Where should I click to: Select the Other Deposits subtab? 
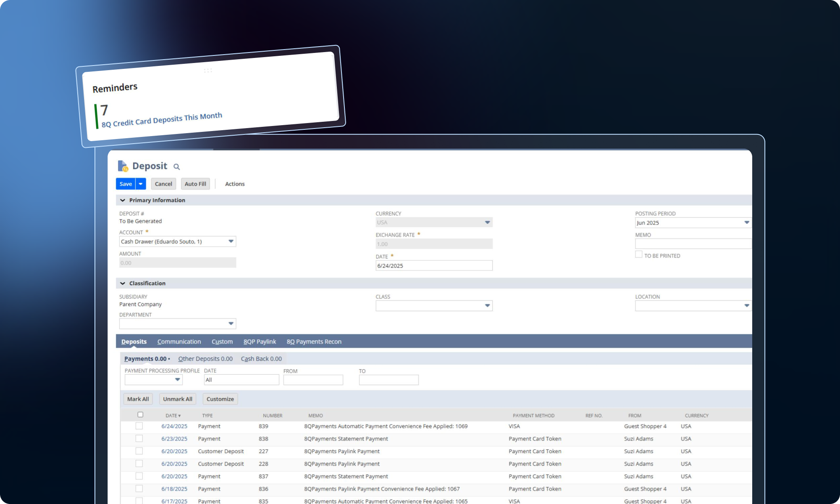[205, 359]
